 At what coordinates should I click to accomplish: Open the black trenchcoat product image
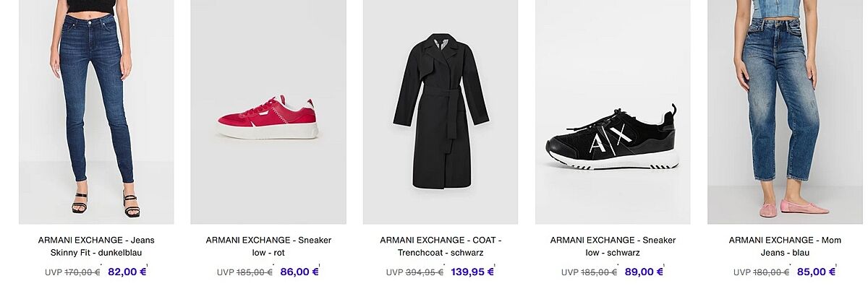click(441, 112)
